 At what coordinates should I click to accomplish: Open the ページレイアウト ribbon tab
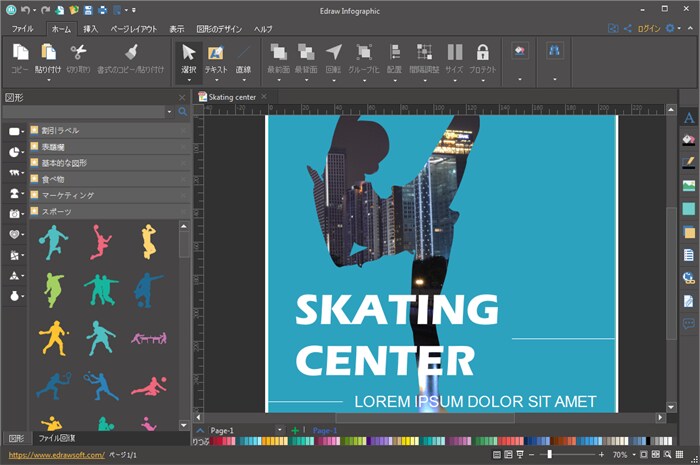[x=134, y=29]
